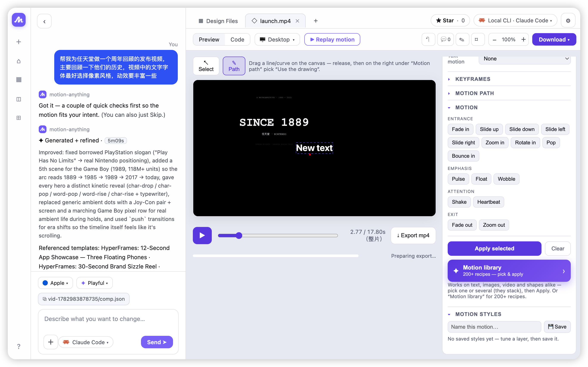Viewport: 588px width, 367px height.
Task: Collapse chat with the back chevron button
Action: pos(44,21)
